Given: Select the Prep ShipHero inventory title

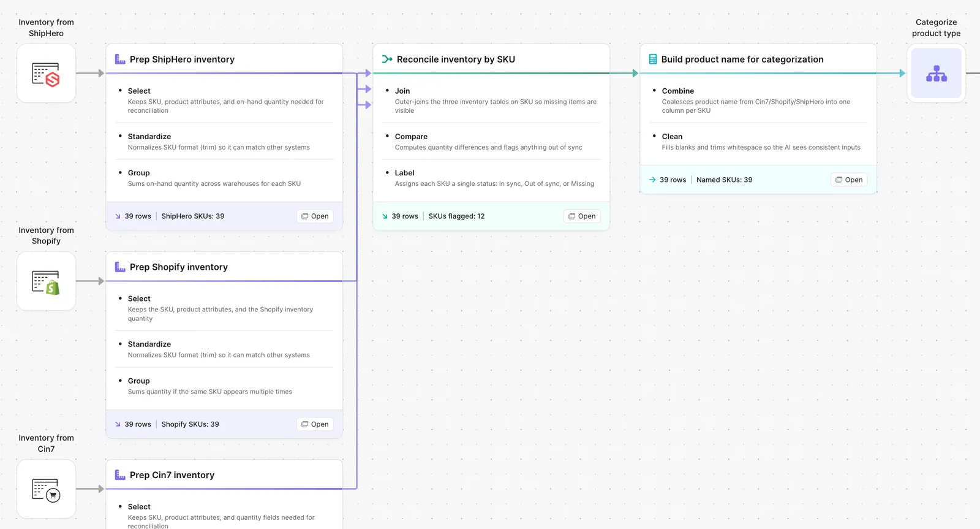Looking at the screenshot, I should click(x=182, y=59).
